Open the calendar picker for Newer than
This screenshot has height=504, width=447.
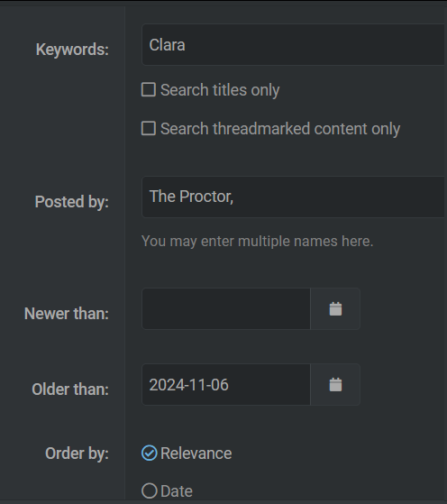click(335, 309)
